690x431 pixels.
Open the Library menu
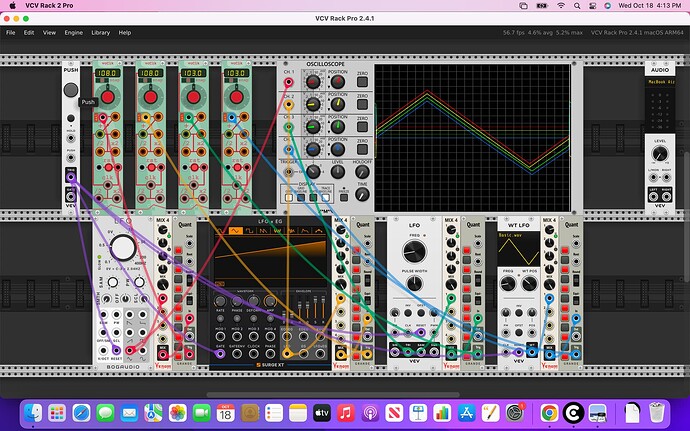pos(100,33)
